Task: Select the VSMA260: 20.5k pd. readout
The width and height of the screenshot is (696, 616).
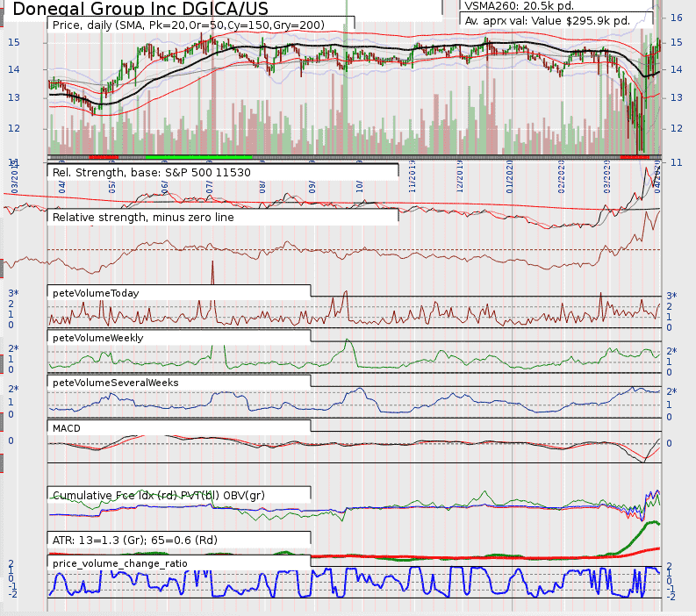Action: [519, 6]
